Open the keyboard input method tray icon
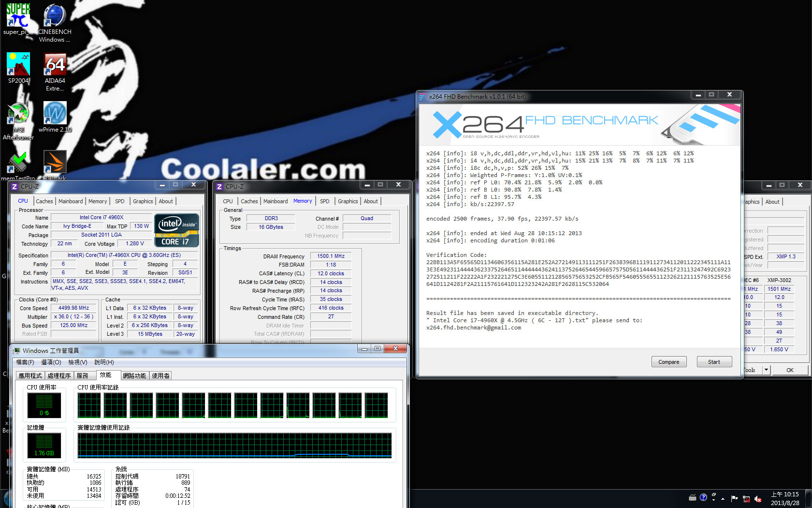812x508 pixels. 693,497
